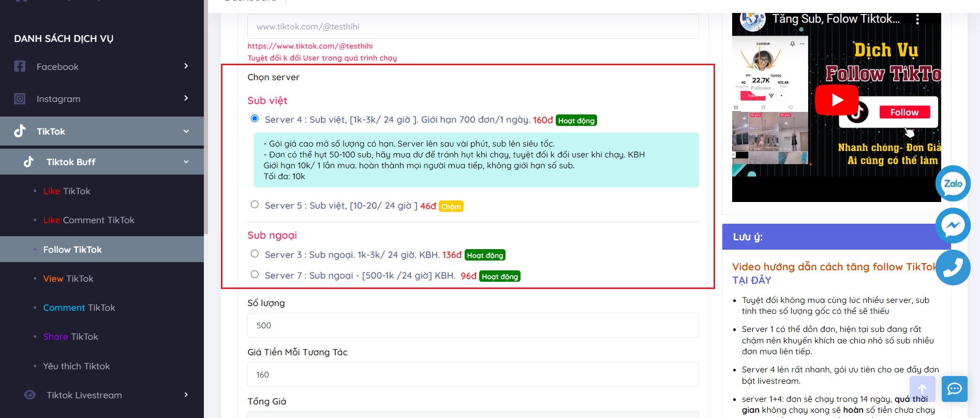
Task: Click the DANH SÁCH DỊCH VỤ heading
Action: (64, 39)
